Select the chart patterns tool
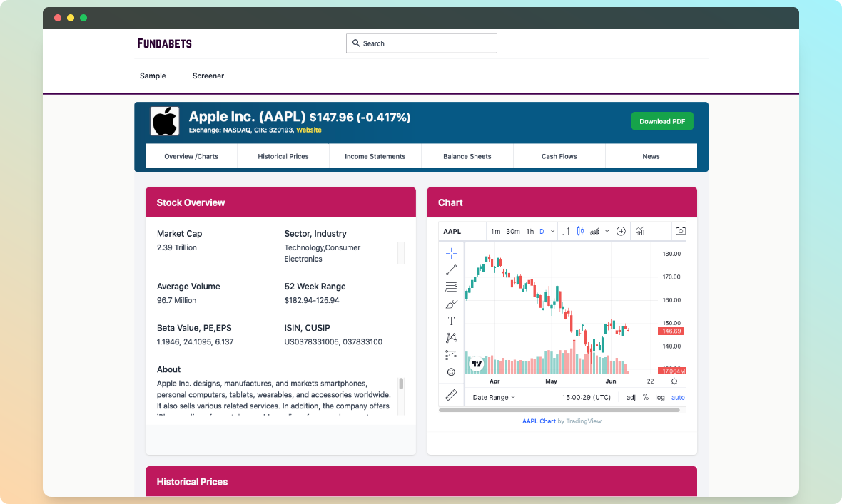This screenshot has height=504, width=842. pyautogui.click(x=451, y=338)
